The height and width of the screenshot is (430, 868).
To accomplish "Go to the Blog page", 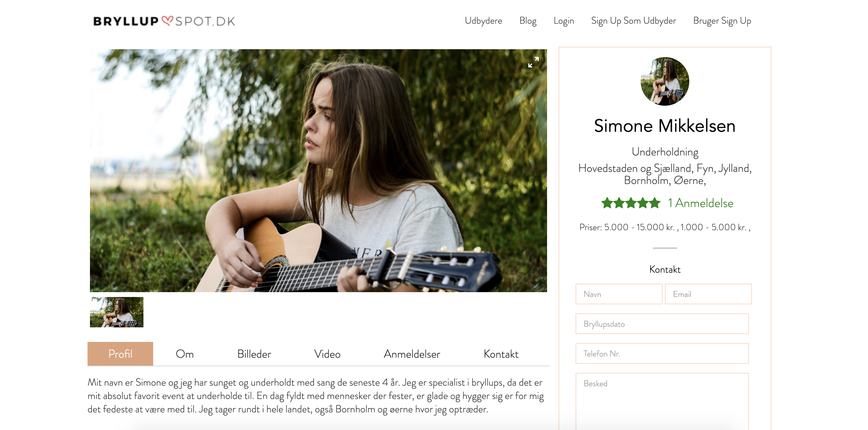I will tap(528, 21).
